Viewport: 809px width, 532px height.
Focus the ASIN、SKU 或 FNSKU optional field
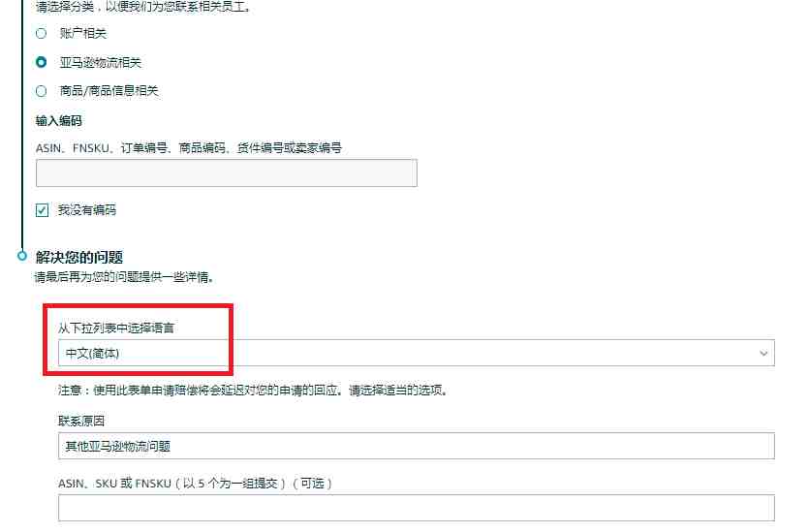[x=416, y=508]
